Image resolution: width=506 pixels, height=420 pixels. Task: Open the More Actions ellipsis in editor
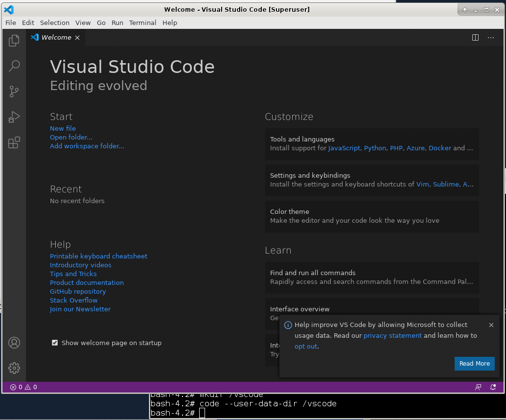coord(491,38)
